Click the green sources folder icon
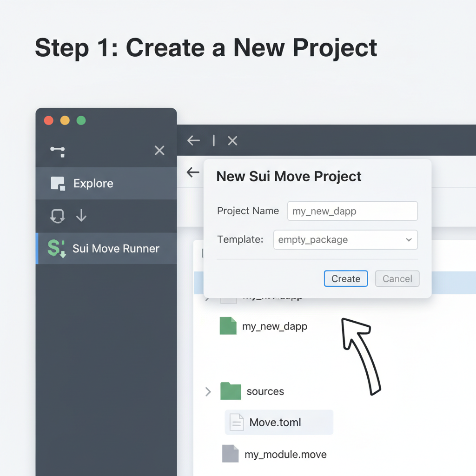476x476 pixels. tap(232, 391)
